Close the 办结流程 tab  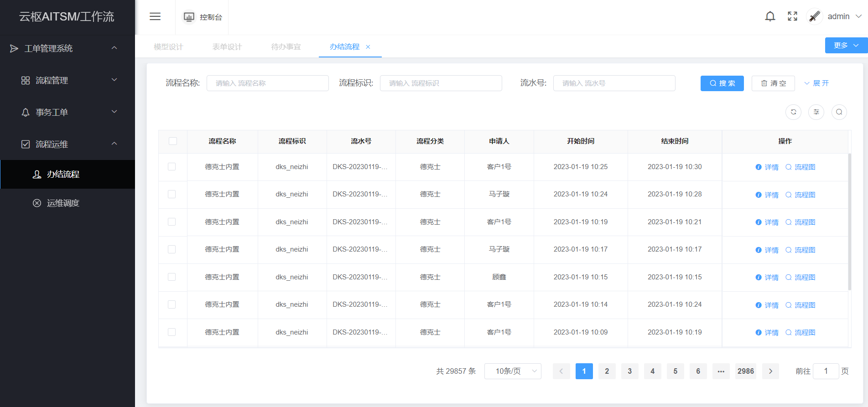click(x=368, y=47)
